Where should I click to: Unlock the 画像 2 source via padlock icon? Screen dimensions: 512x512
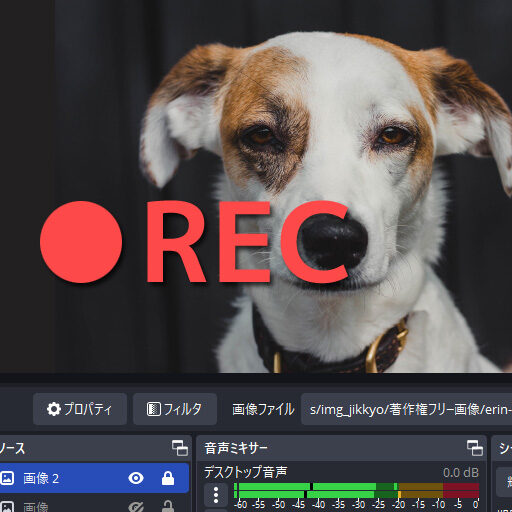(x=168, y=478)
